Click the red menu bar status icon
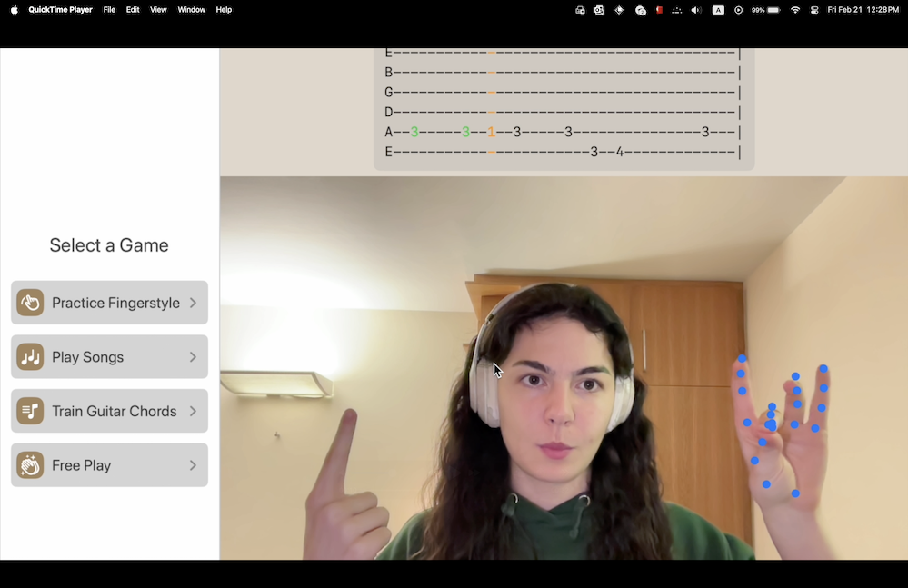This screenshot has width=908, height=588. coord(659,10)
